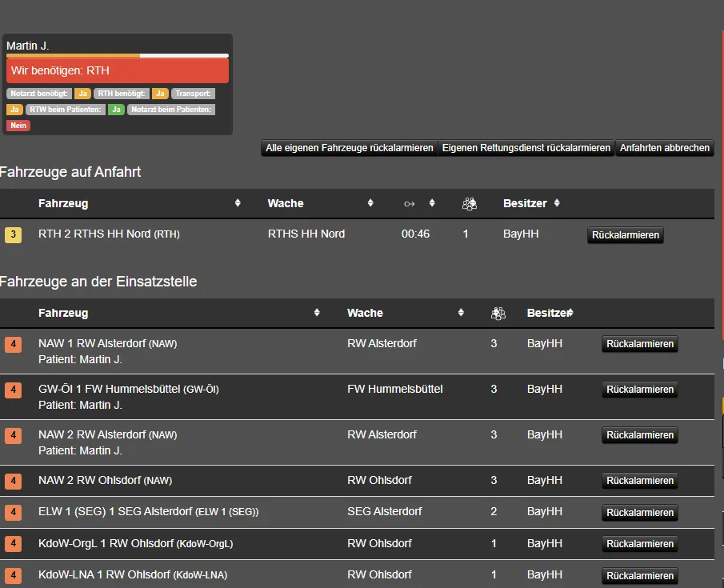
Task: Click status 4 badge of KdoW-LNA 1 RW Ohlsdorf
Action: pos(13,575)
